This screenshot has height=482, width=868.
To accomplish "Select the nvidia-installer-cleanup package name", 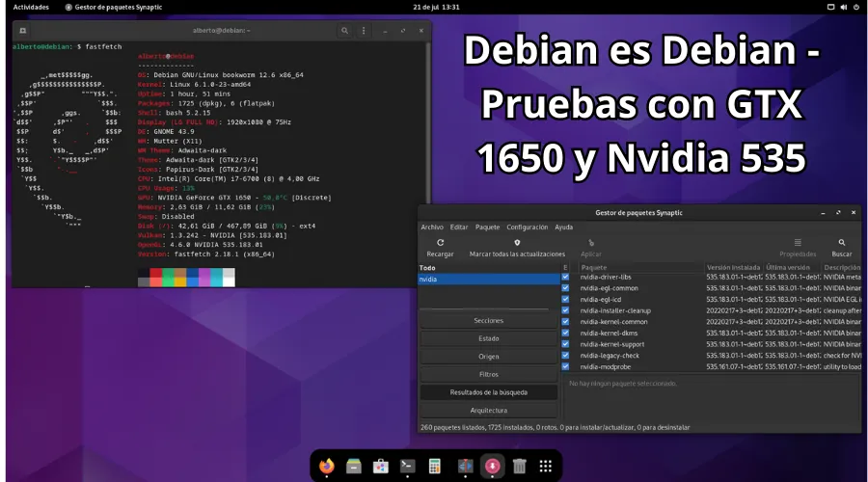I will tap(615, 310).
